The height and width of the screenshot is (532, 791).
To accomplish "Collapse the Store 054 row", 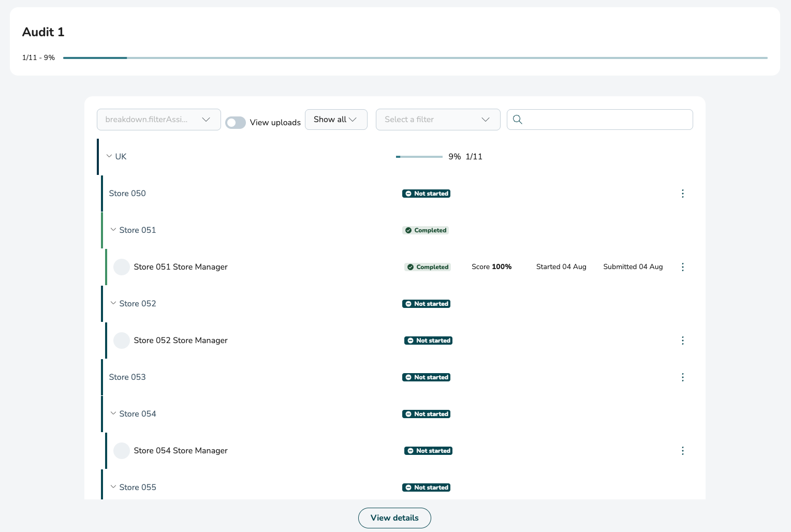I will click(113, 413).
